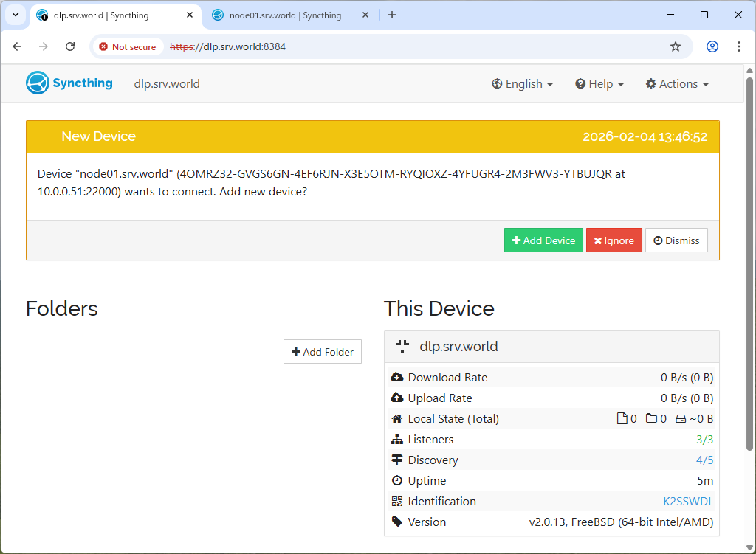The width and height of the screenshot is (756, 554).
Task: Open the English language dropdown
Action: (522, 84)
